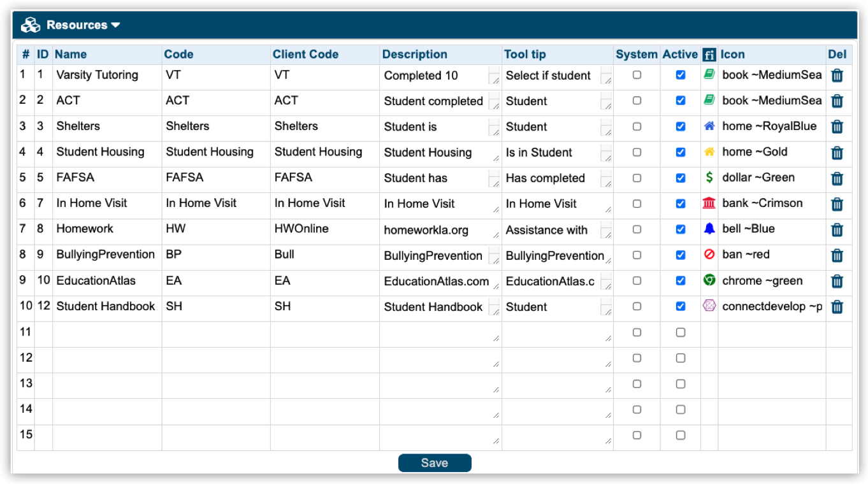The width and height of the screenshot is (868, 486).
Task: Click the Client Code column header
Action: 305,55
